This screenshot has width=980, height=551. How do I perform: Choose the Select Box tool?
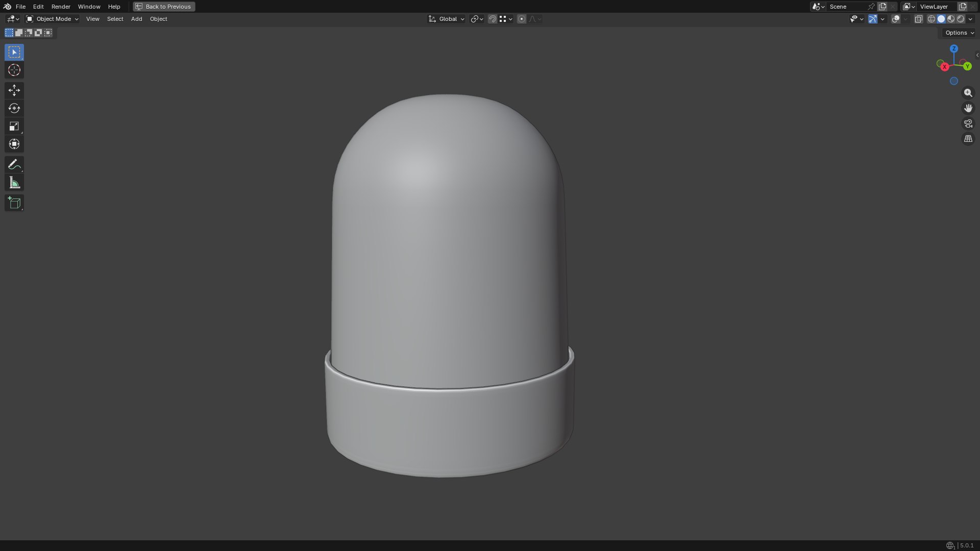click(14, 52)
